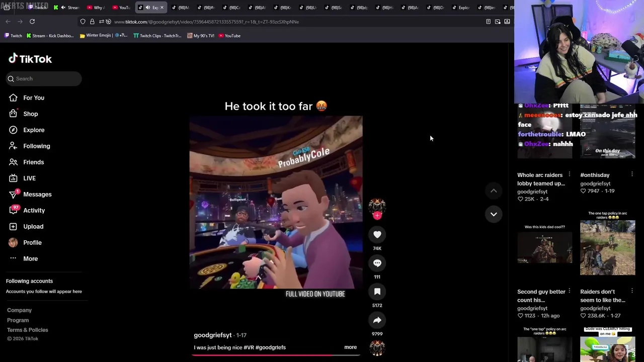Open 'Stream - Kick Dashbo...' bookmark
644x362 pixels.
pos(50,36)
